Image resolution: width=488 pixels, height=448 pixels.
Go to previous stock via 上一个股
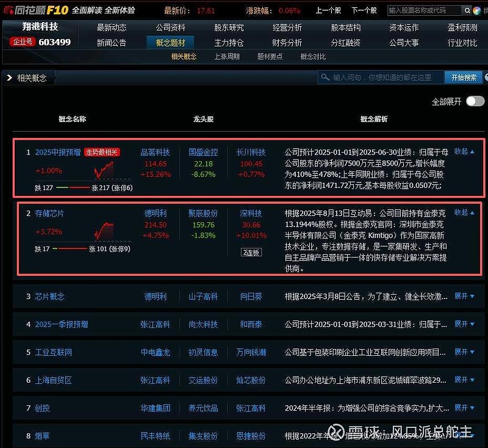[328, 10]
